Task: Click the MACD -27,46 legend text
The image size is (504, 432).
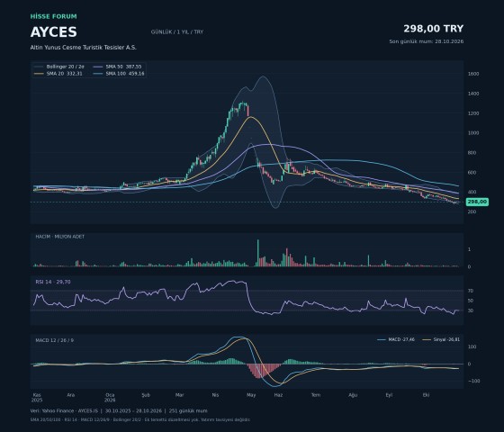Action: coord(401,339)
